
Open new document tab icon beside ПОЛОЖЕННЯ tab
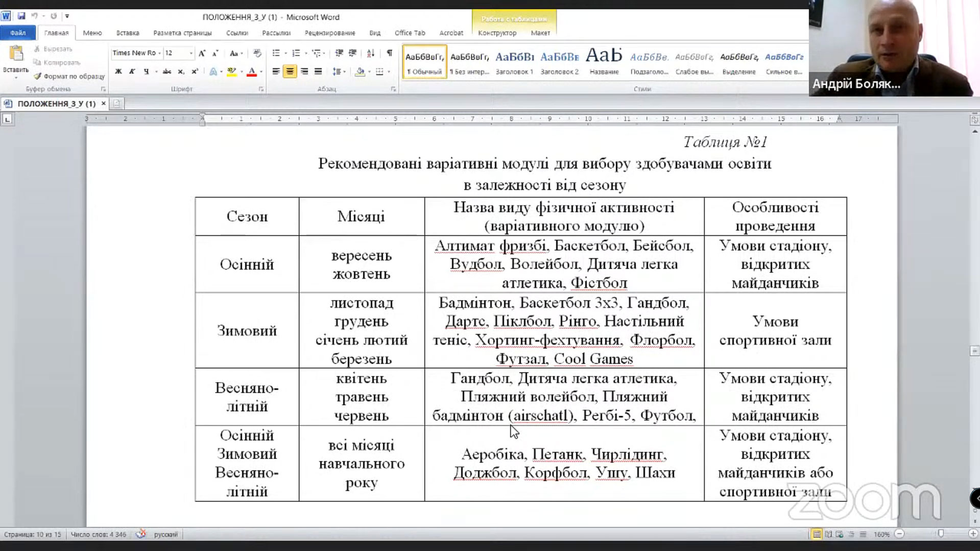pos(116,104)
